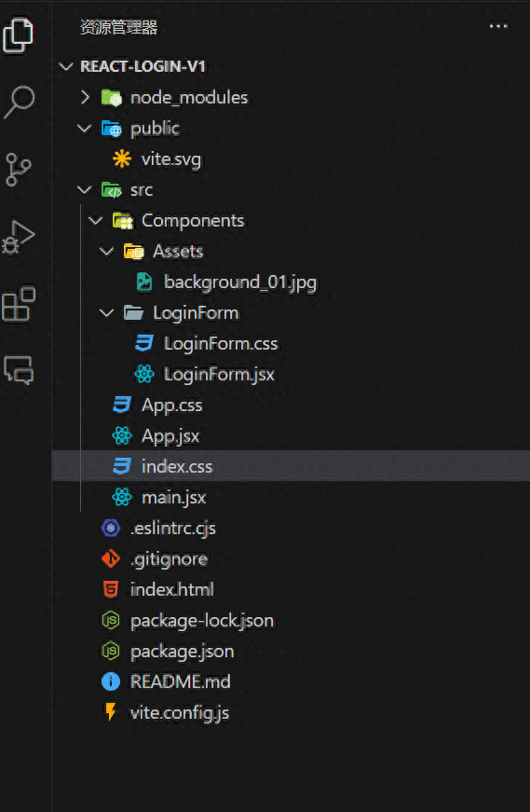The width and height of the screenshot is (530, 812).
Task: Click the git icon beside .gitignore
Action: (111, 558)
